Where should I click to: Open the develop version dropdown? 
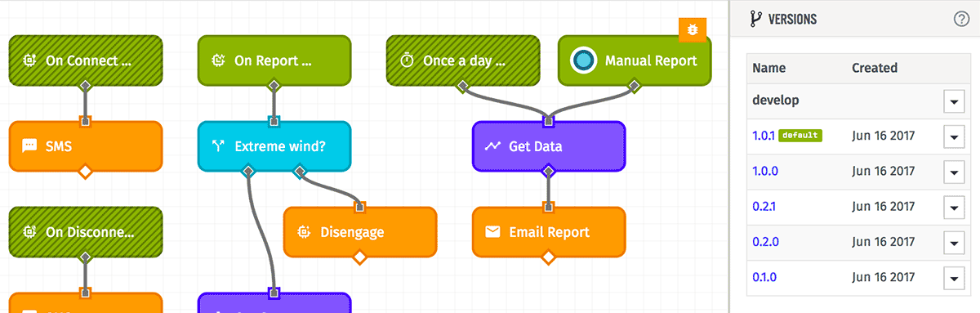point(954,101)
